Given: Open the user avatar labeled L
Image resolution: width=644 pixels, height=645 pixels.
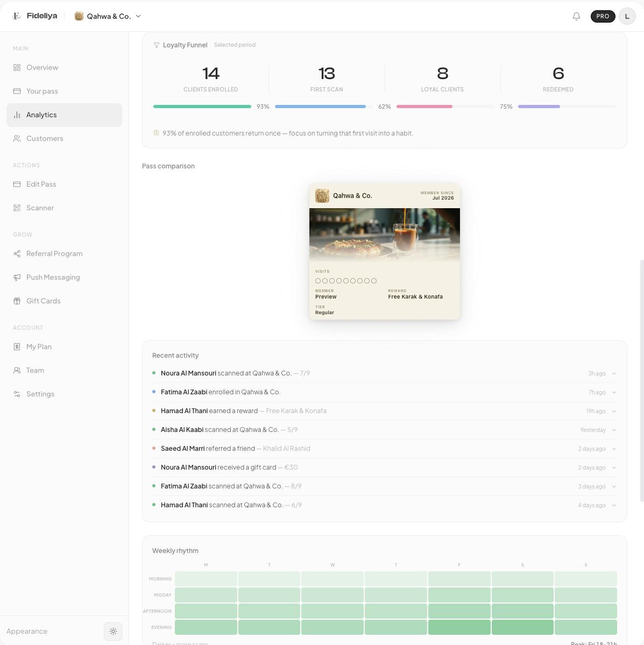Looking at the screenshot, I should (x=627, y=16).
